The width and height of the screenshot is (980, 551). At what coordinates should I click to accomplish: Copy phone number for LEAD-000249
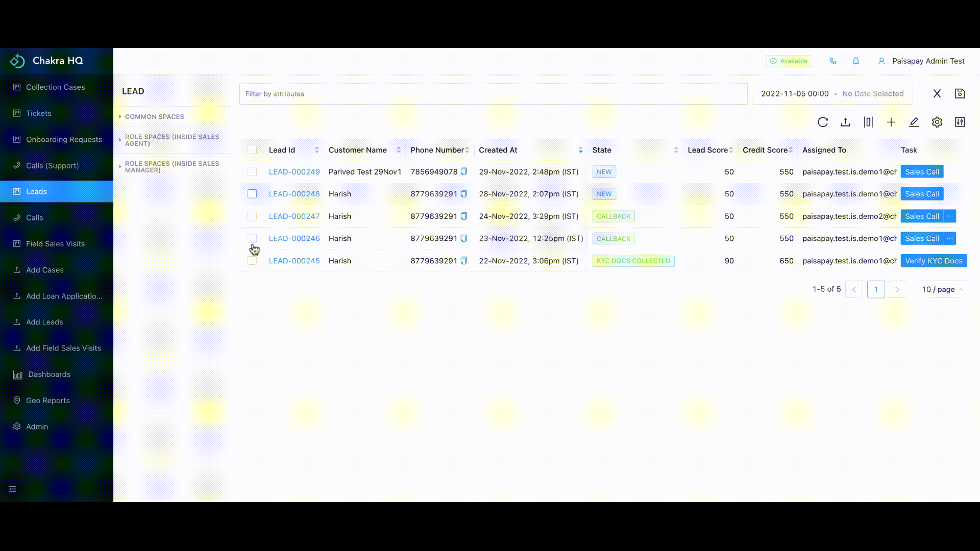click(x=464, y=172)
